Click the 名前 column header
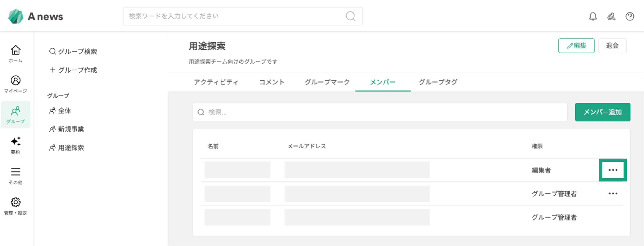 click(213, 146)
